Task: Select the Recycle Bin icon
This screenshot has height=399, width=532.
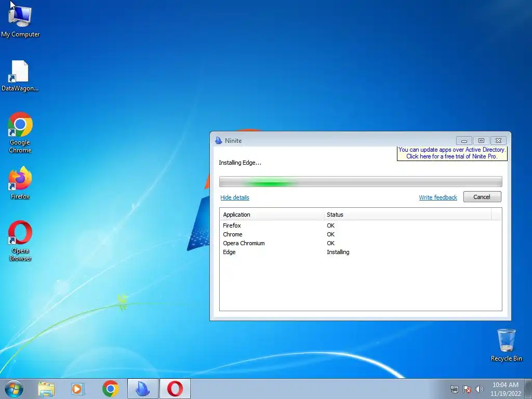Action: [506, 345]
